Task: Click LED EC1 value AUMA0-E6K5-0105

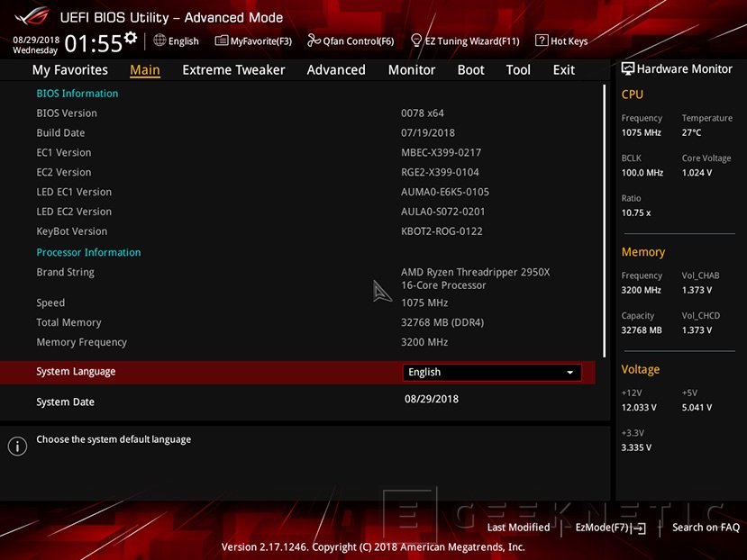Action: click(445, 192)
